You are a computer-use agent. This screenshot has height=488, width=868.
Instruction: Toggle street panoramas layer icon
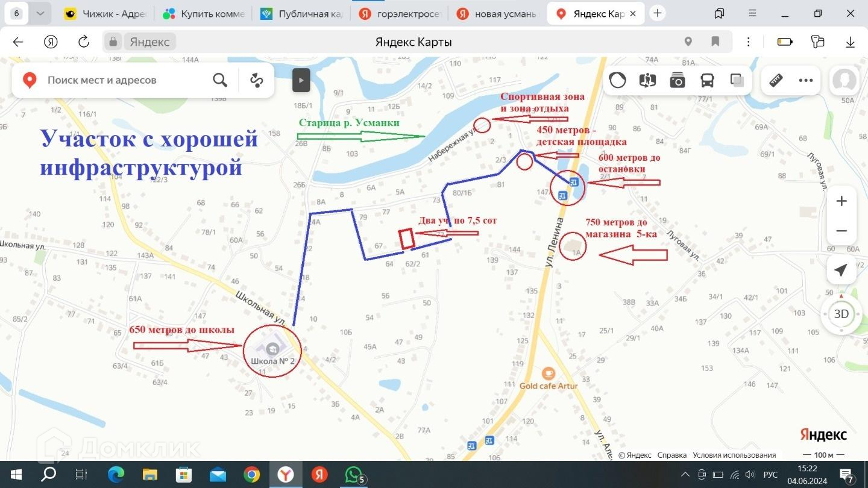tap(647, 80)
